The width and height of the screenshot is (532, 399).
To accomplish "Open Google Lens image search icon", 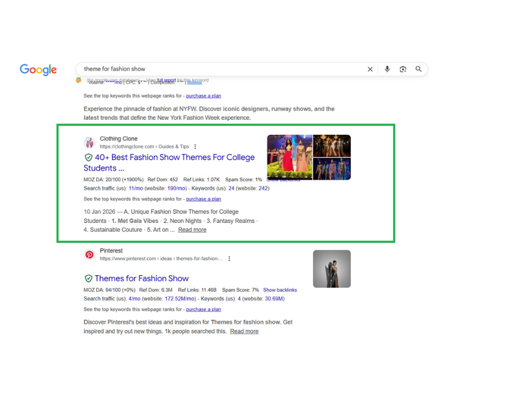I will pos(403,69).
